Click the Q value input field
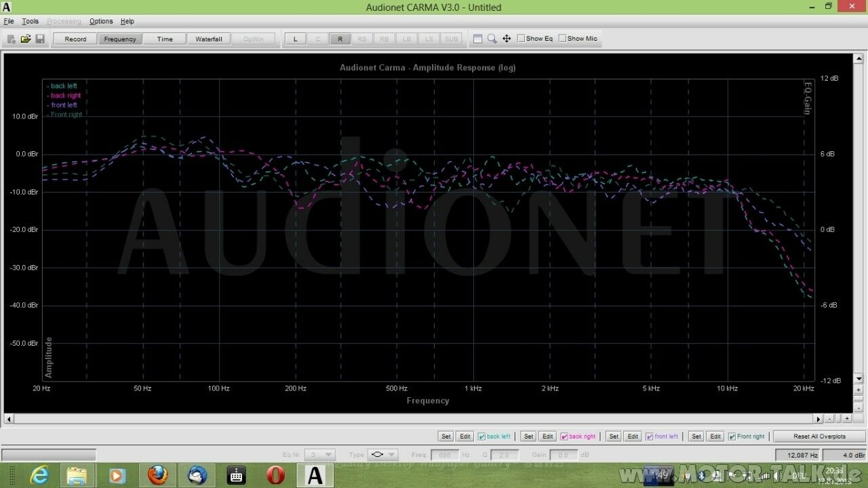The width and height of the screenshot is (868, 488). (x=505, y=455)
